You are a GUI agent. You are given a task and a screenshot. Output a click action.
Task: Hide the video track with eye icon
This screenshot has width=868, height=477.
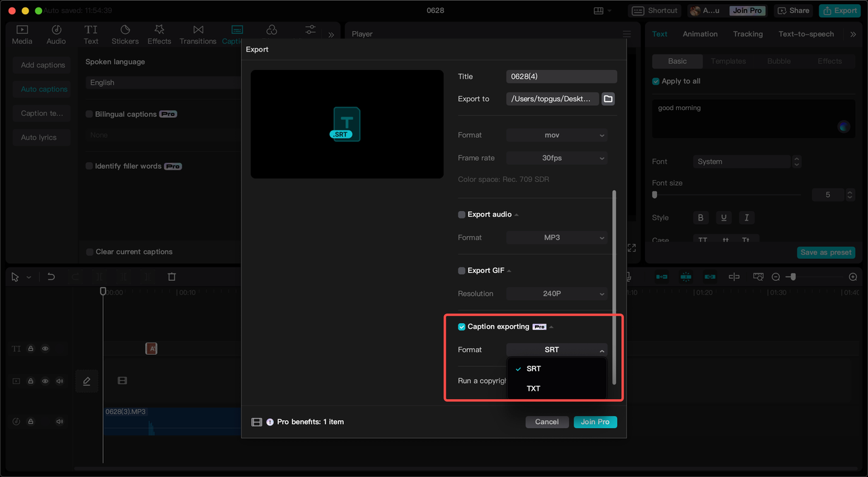pos(45,381)
